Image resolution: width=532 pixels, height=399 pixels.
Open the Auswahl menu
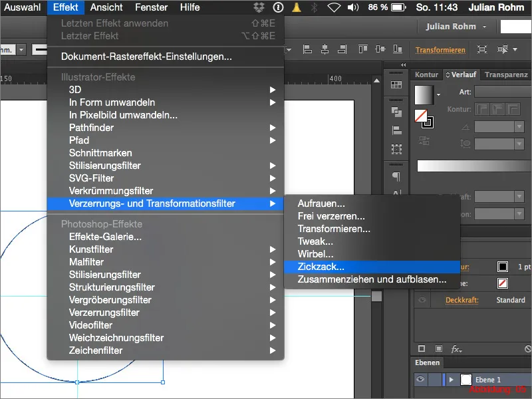click(x=22, y=7)
